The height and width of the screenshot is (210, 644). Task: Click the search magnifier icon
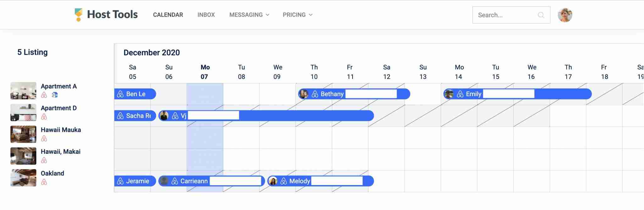tap(541, 15)
